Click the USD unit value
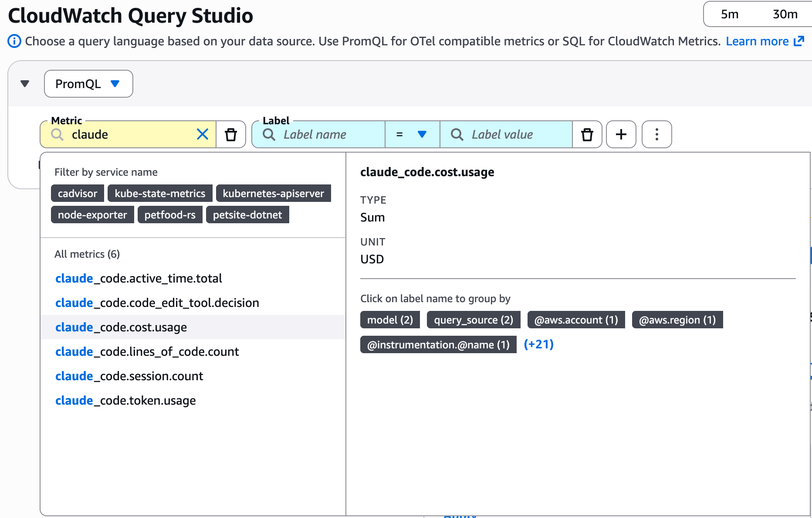 click(x=372, y=259)
